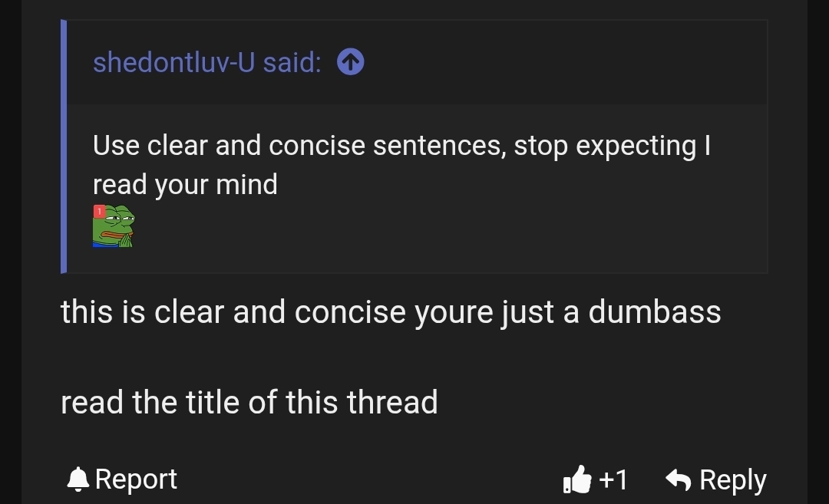Open the shedontluv-U said quote link
829x504 pixels.
coord(206,63)
